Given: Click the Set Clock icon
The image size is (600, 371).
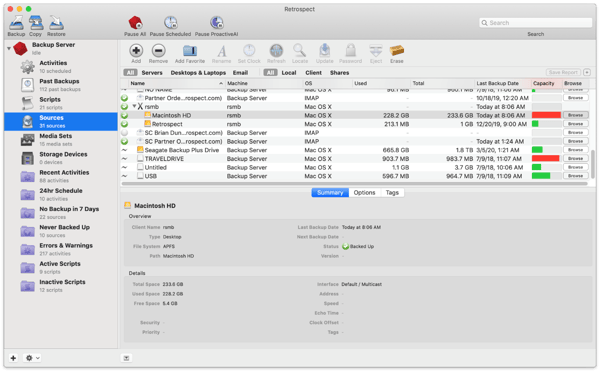Looking at the screenshot, I should click(249, 50).
